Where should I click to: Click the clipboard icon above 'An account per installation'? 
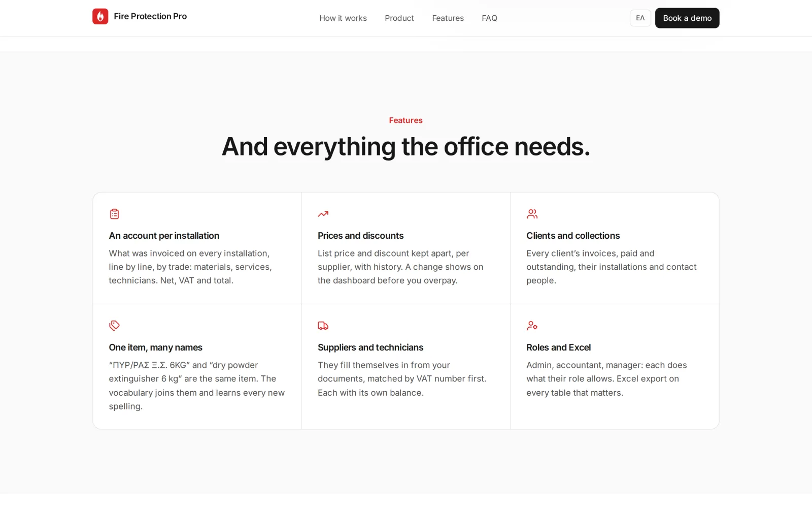point(115,214)
